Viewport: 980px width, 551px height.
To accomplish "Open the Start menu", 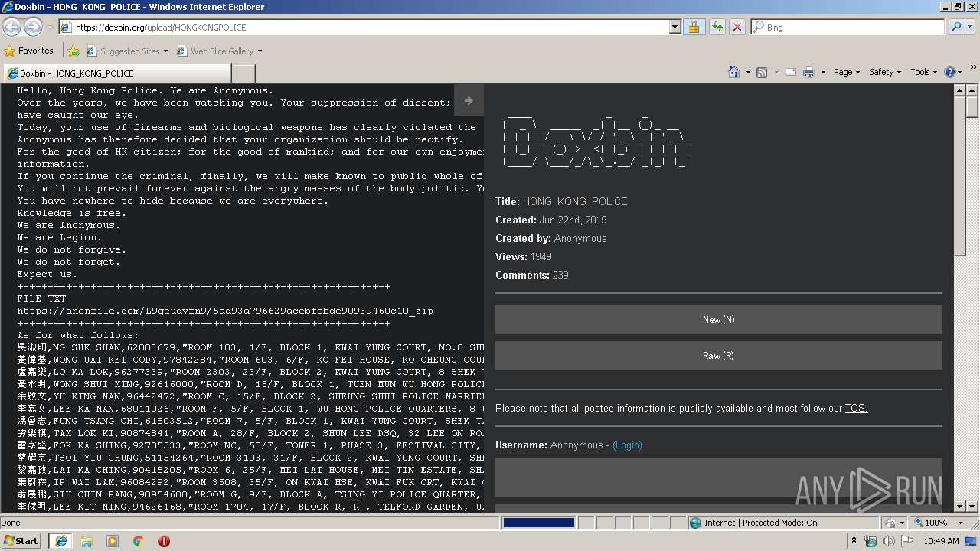I will click(21, 541).
